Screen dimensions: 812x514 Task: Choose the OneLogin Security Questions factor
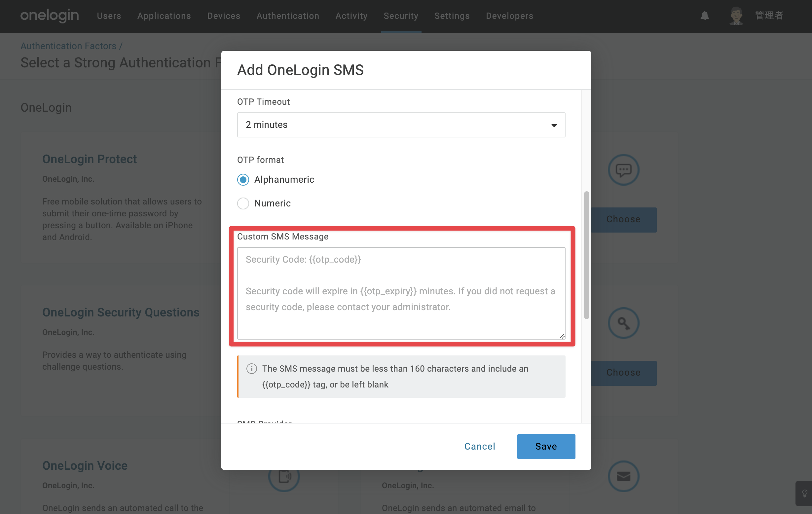(x=623, y=373)
